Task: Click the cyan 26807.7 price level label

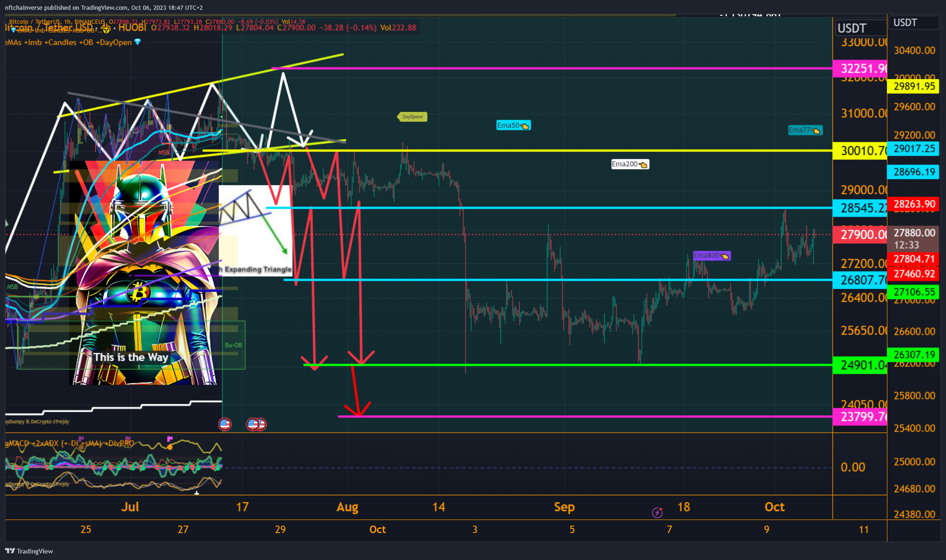Action: pyautogui.click(x=860, y=280)
